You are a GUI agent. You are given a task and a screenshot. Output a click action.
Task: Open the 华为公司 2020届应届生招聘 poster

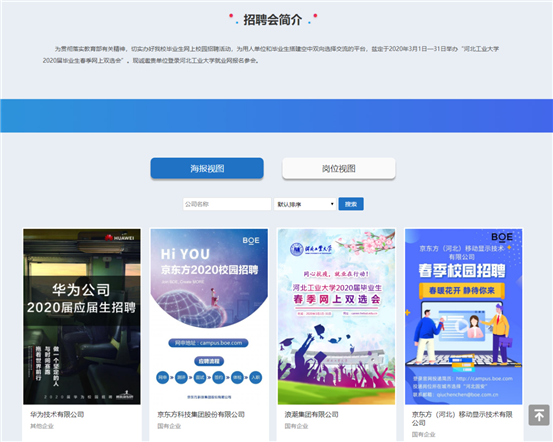(x=82, y=316)
